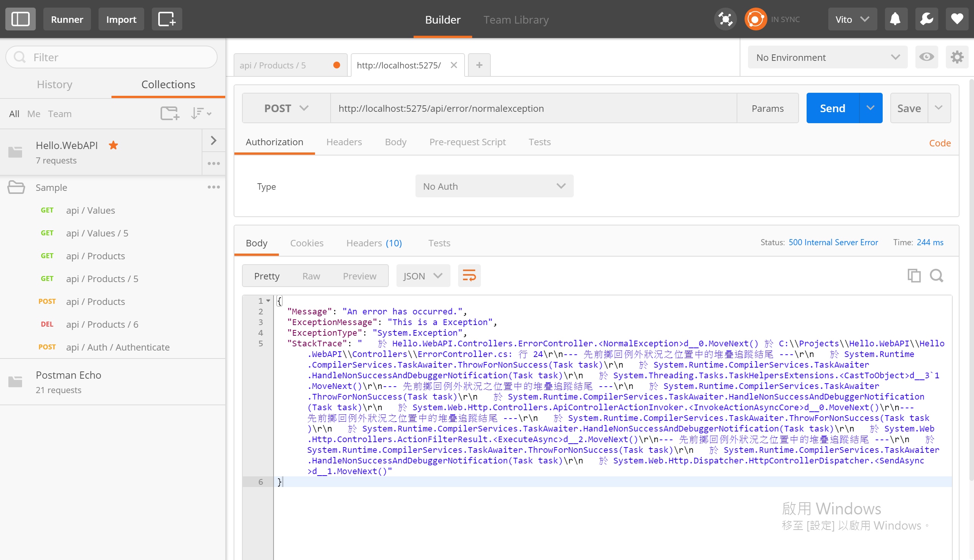Open the No Auth type dropdown
Viewport: 974px width, 560px height.
click(494, 186)
